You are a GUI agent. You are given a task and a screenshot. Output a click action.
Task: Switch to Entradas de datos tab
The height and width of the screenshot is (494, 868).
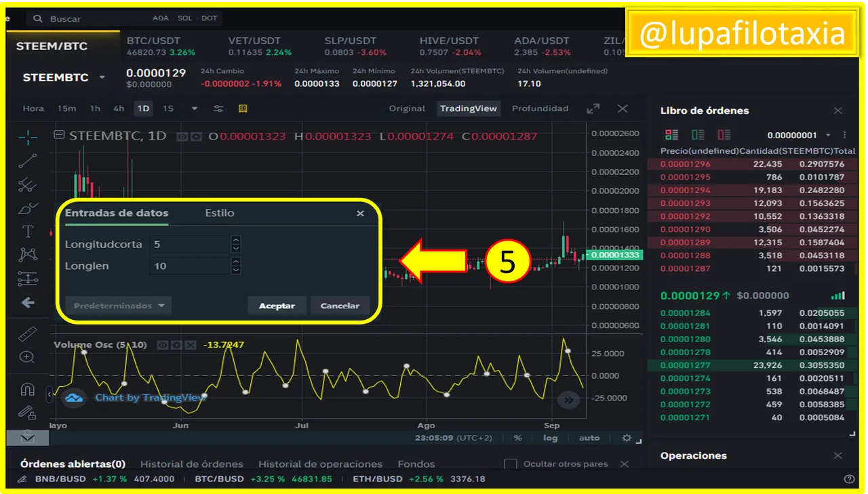(x=117, y=213)
